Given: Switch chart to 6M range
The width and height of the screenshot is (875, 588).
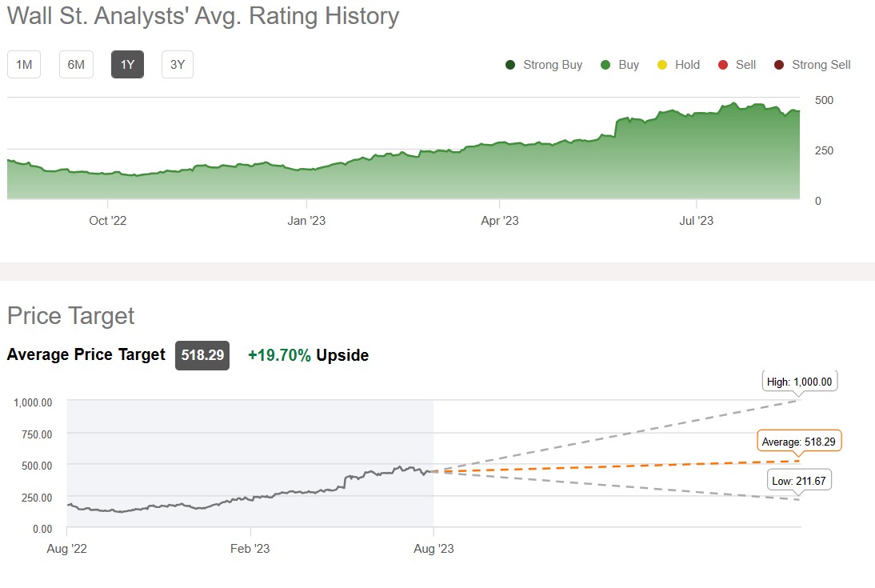Looking at the screenshot, I should [76, 65].
